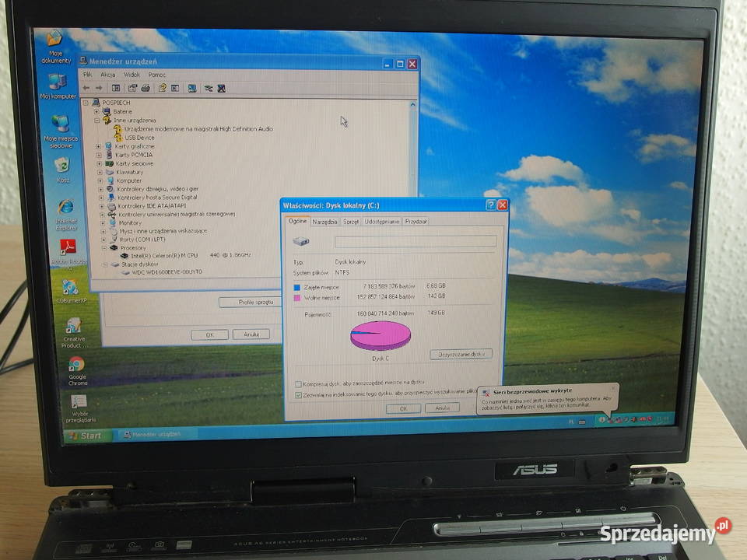Click the Help question-mark toolbar icon
747x560 pixels.
click(163, 88)
